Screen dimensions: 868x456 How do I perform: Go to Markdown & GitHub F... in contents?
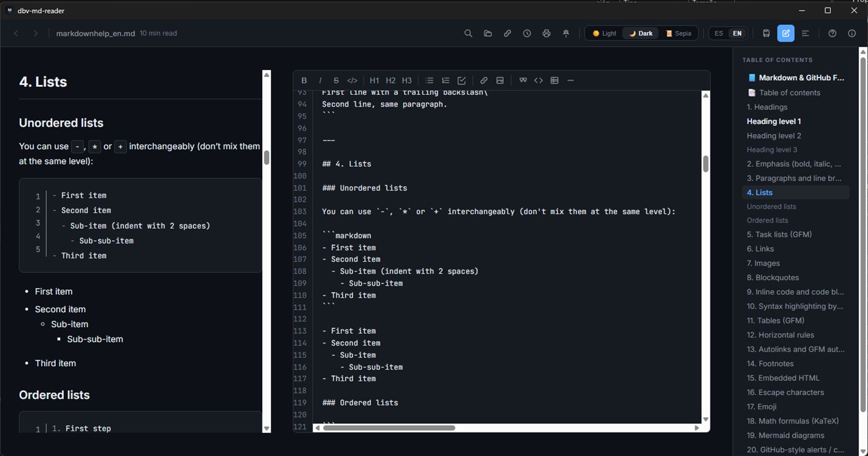coord(796,78)
